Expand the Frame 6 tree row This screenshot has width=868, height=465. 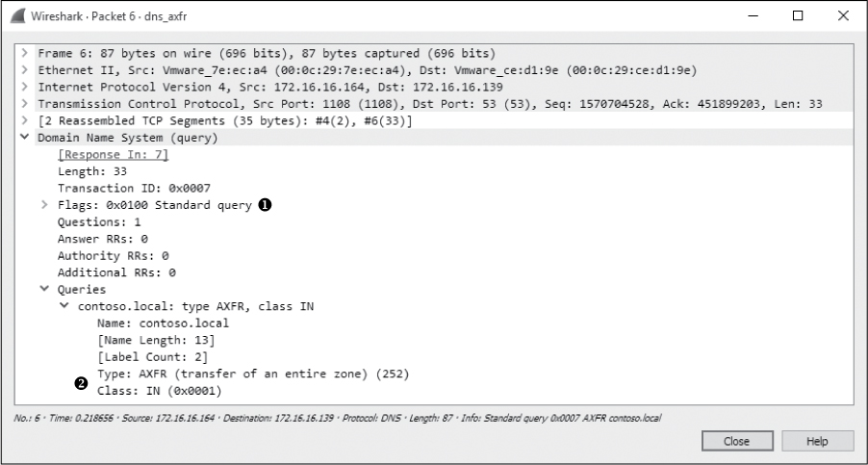click(26, 53)
